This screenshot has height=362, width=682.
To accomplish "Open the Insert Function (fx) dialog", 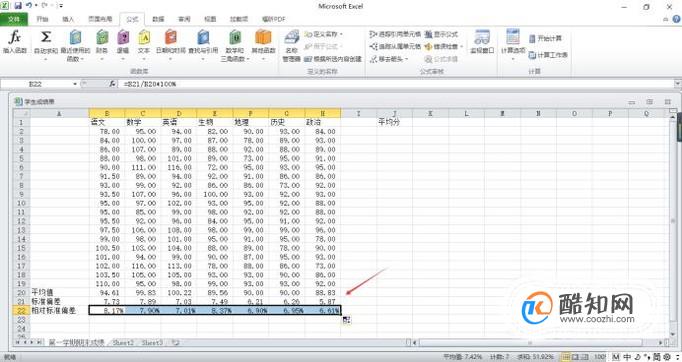I will pos(15,42).
